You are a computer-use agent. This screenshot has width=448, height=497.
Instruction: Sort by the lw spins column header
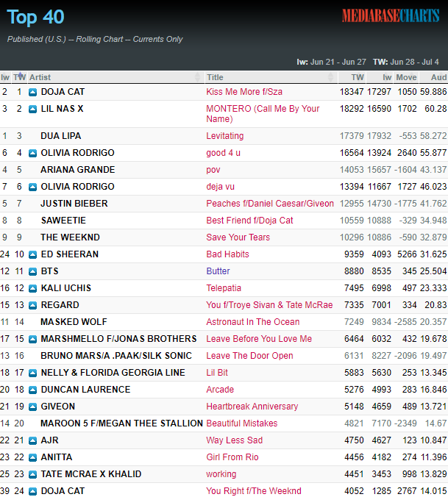coord(380,77)
